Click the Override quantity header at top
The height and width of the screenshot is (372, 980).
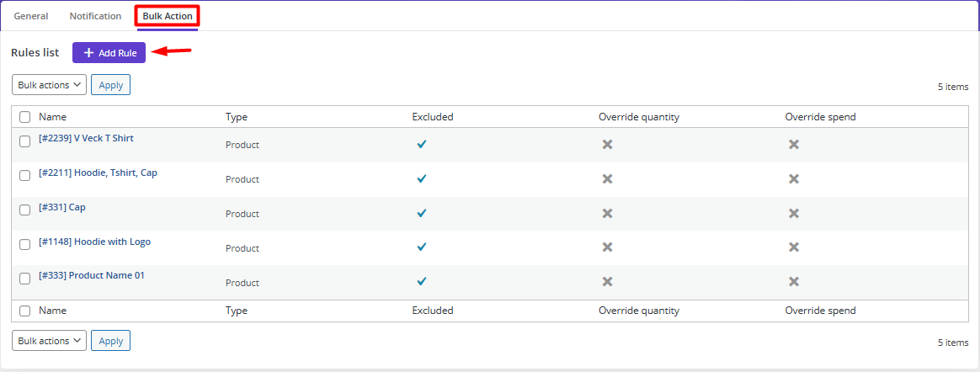click(x=639, y=117)
